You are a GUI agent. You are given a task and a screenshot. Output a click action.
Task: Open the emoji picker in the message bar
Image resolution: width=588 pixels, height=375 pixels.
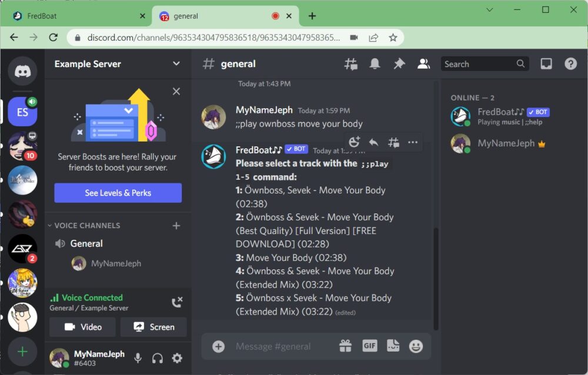tap(416, 346)
